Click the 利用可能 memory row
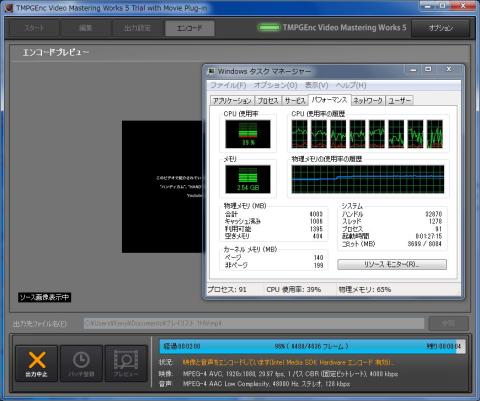Screen dimensions: 480x401 (x=273, y=229)
